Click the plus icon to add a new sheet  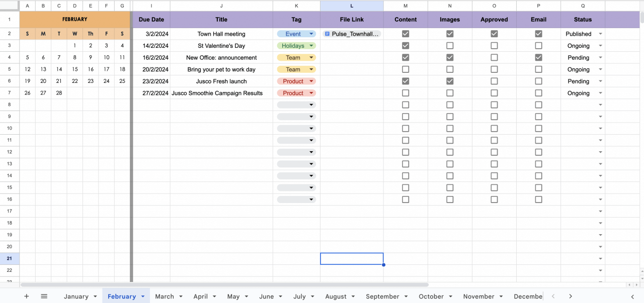pyautogui.click(x=26, y=296)
